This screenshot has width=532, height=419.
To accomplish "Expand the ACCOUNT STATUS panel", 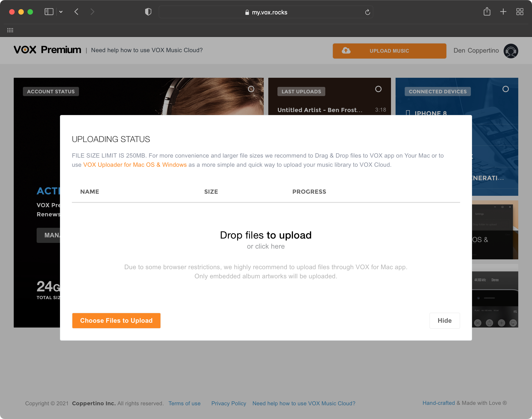I will point(251,89).
